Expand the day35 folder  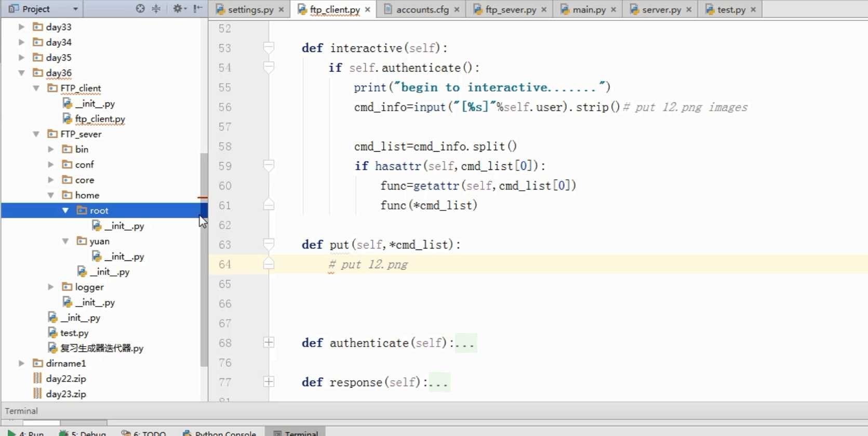pos(21,57)
